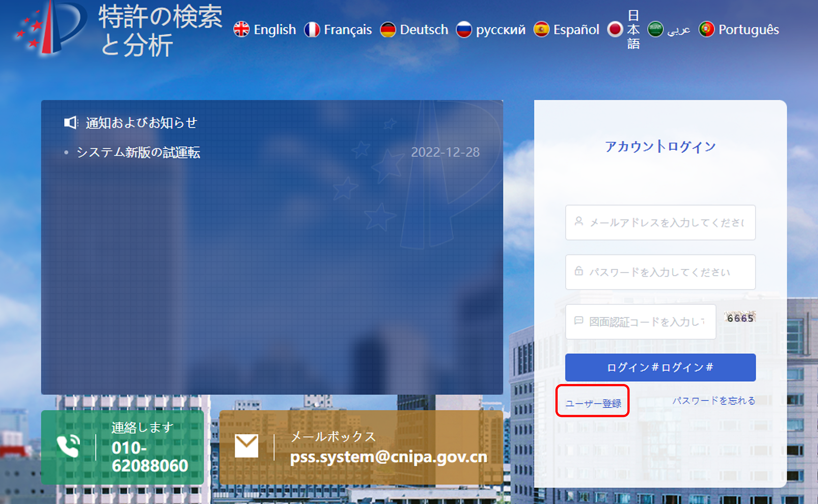Click the German flag icon
818x504 pixels.
point(388,29)
